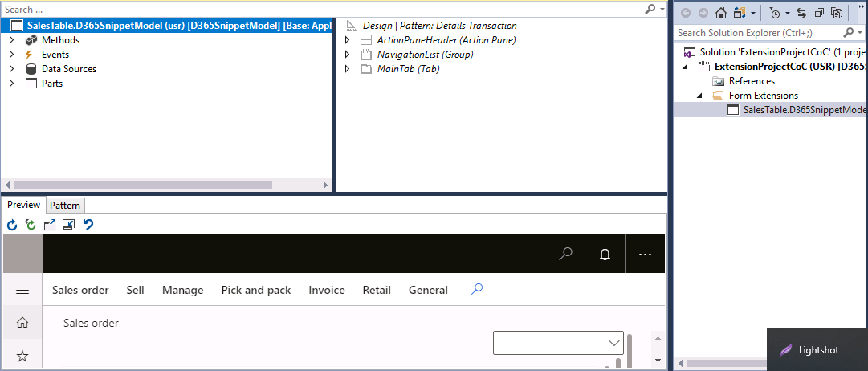Click in Search Solution Explorer field

point(758,33)
